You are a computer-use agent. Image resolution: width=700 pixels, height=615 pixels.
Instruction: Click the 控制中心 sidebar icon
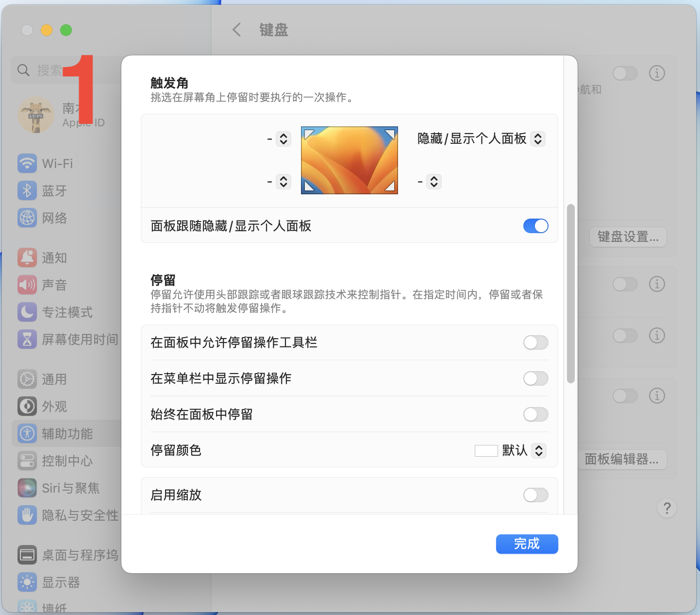coord(27,461)
